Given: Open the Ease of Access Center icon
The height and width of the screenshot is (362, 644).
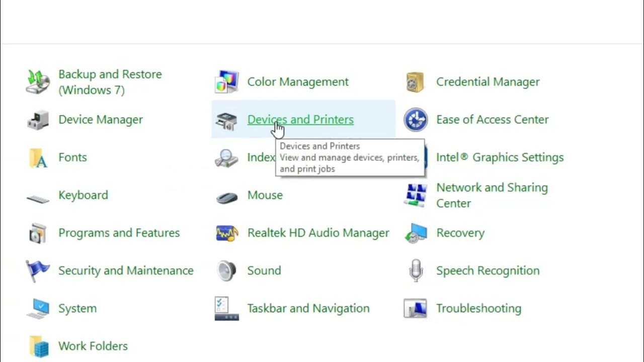Looking at the screenshot, I should pyautogui.click(x=416, y=120).
